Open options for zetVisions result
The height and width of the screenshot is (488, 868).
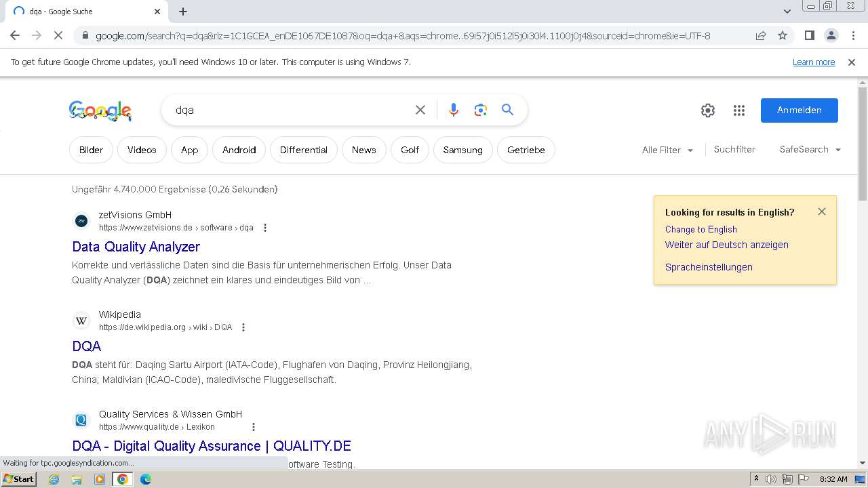click(x=265, y=228)
